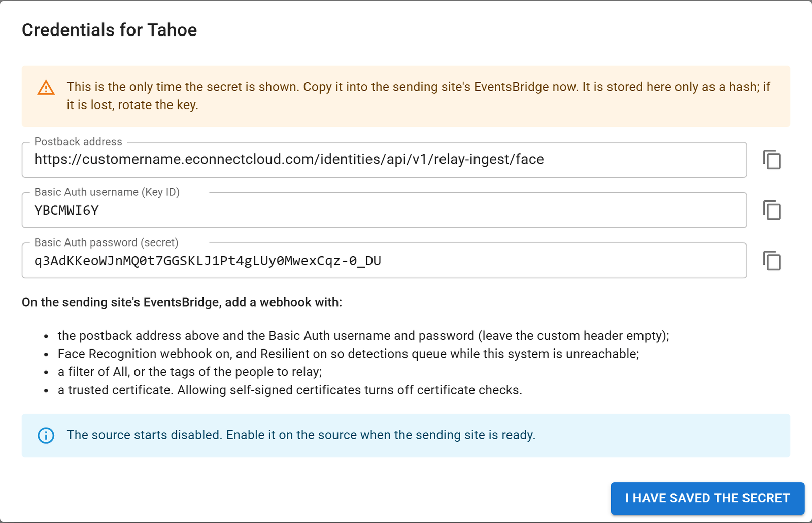The height and width of the screenshot is (523, 812).
Task: Click 'On the sending site's EventsBridge' heading
Action: (x=182, y=302)
